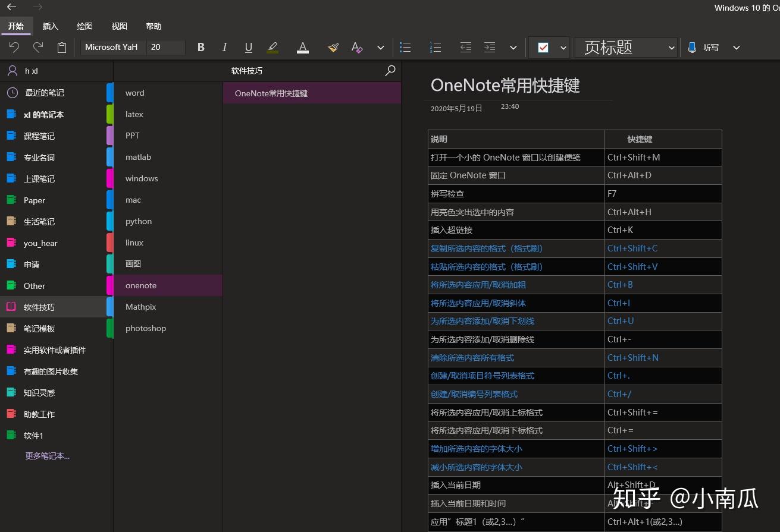Click the search icon in section pane
The width and height of the screenshot is (780, 532).
[390, 71]
